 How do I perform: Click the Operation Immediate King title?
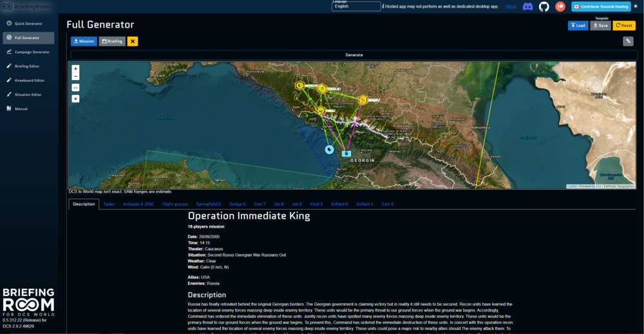[249, 215]
